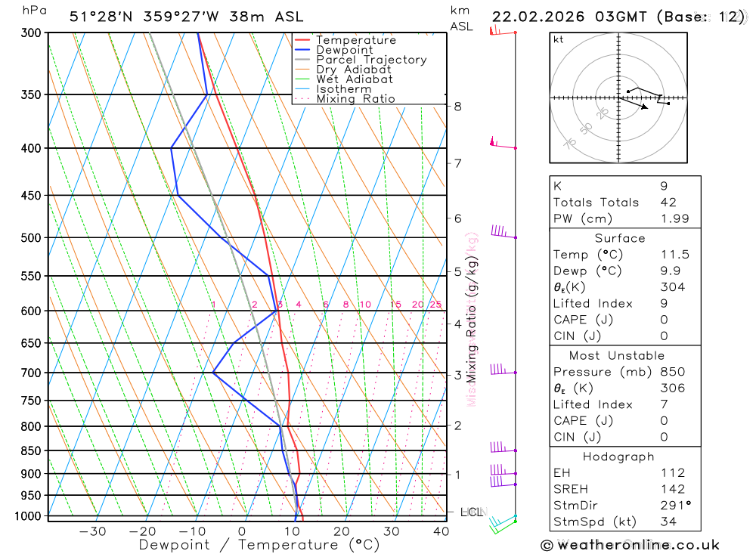The height and width of the screenshot is (554, 756).
Task: Click the LCL marker label
Action: click(472, 512)
